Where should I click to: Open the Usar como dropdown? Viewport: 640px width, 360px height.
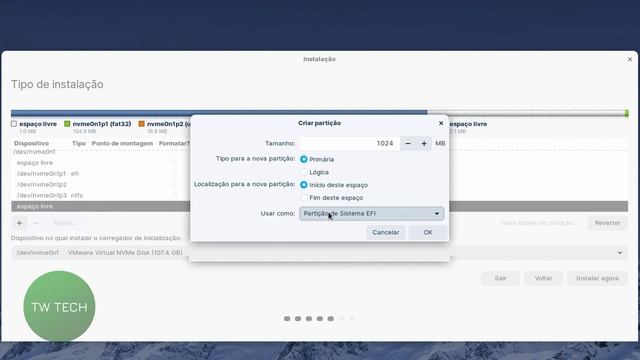tap(371, 213)
